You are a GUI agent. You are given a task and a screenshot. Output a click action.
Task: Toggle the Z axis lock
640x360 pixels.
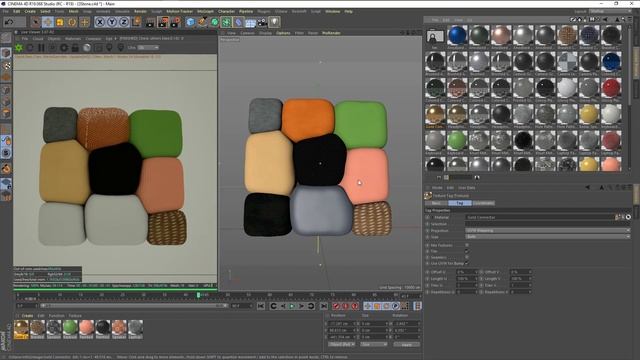point(124,22)
